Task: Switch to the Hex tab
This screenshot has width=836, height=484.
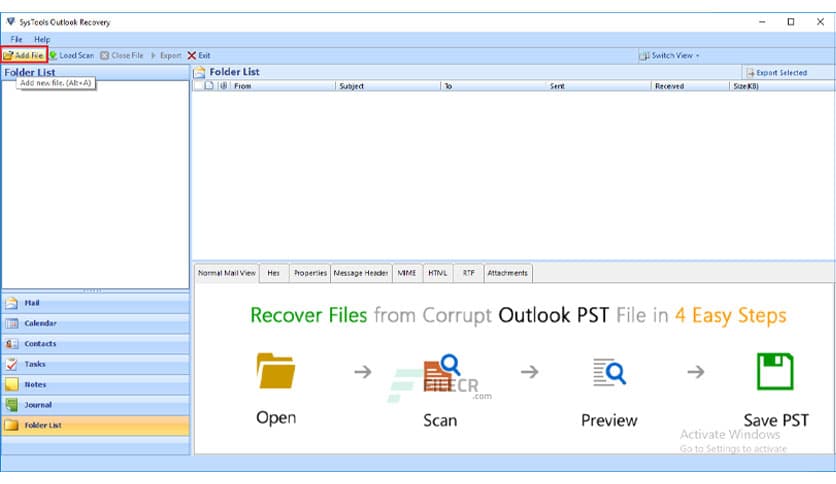Action: (274, 273)
